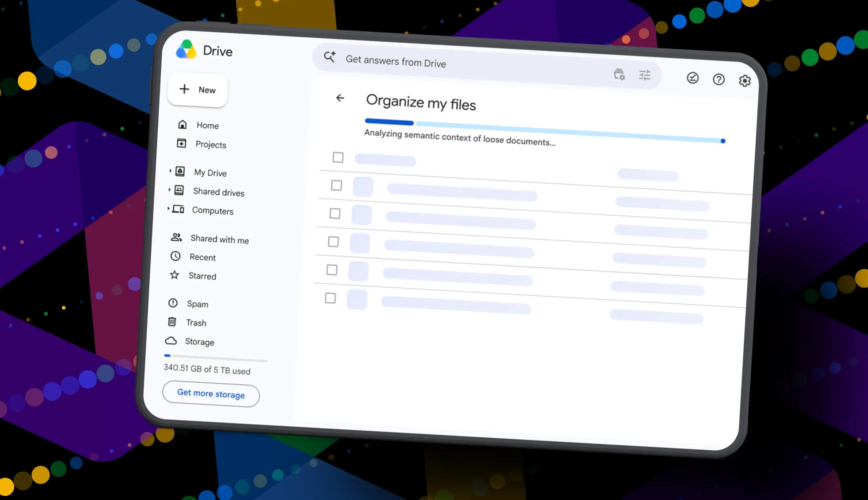Click the AI search sparkle icon

(330, 57)
